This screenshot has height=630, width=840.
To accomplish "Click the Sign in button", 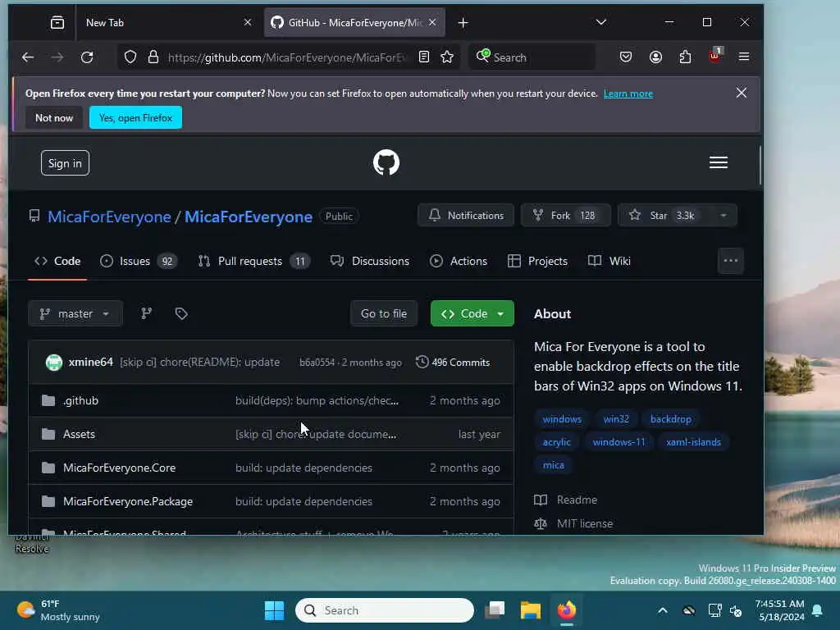I will tap(65, 163).
